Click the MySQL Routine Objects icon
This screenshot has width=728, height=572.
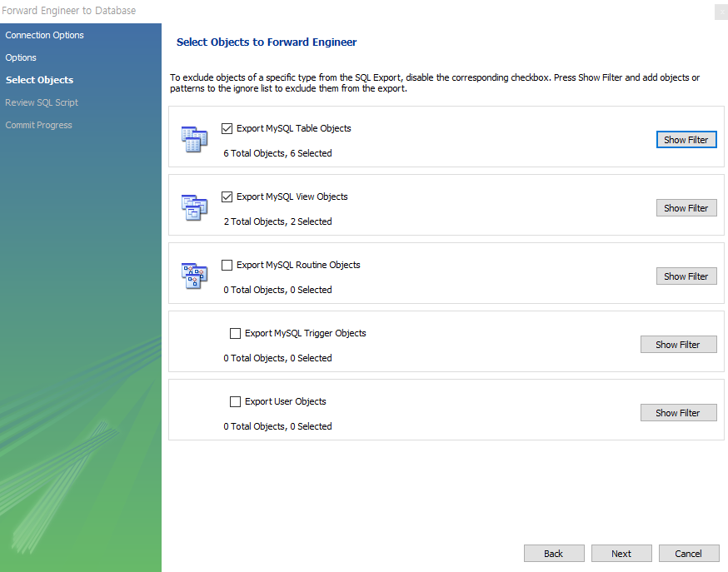pos(194,276)
